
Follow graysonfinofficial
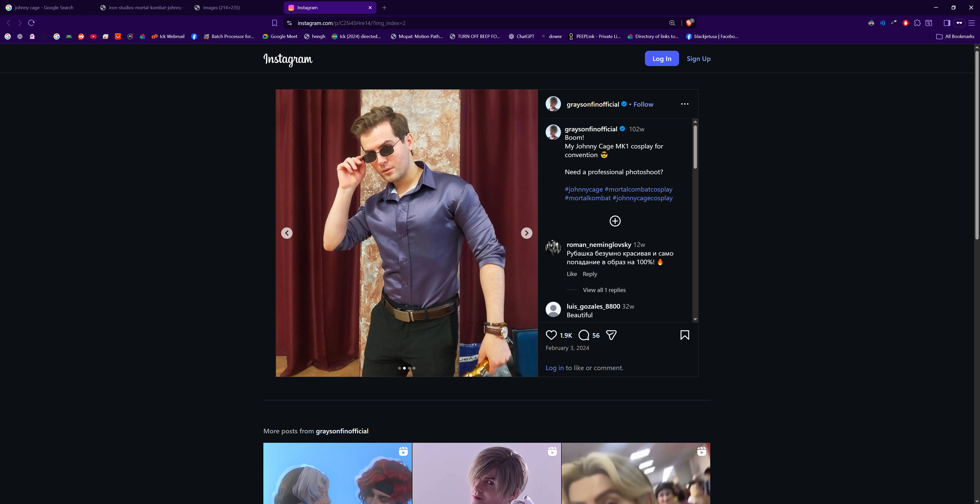(643, 105)
